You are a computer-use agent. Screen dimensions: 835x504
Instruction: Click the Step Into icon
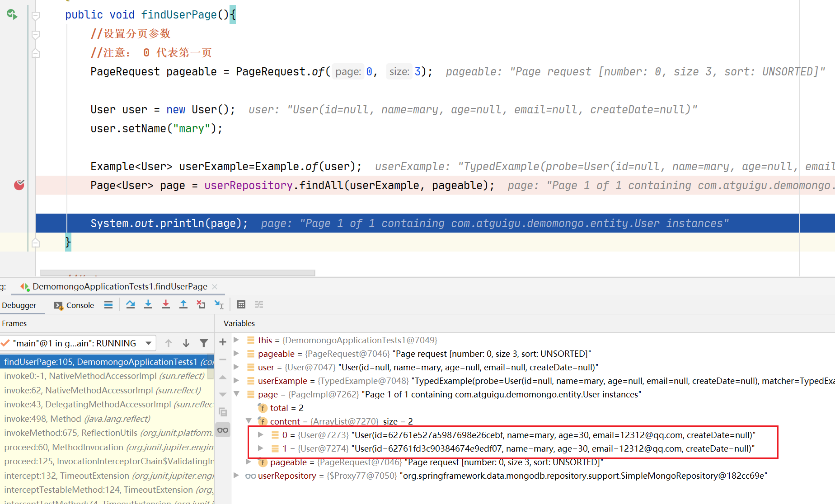click(x=148, y=305)
